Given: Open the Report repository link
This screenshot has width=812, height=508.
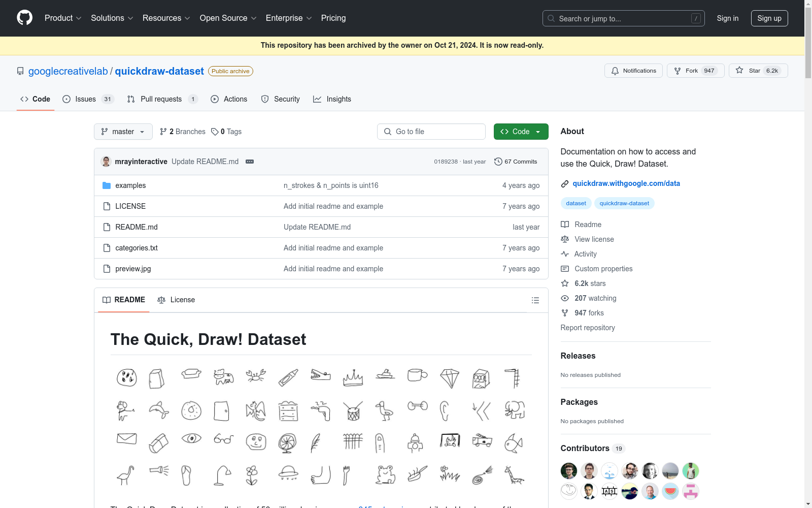Looking at the screenshot, I should pyautogui.click(x=588, y=328).
